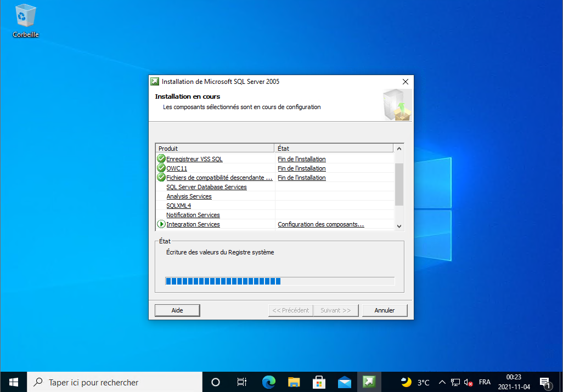The image size is (563, 392).
Task: Open Task View on the taskbar
Action: (241, 382)
